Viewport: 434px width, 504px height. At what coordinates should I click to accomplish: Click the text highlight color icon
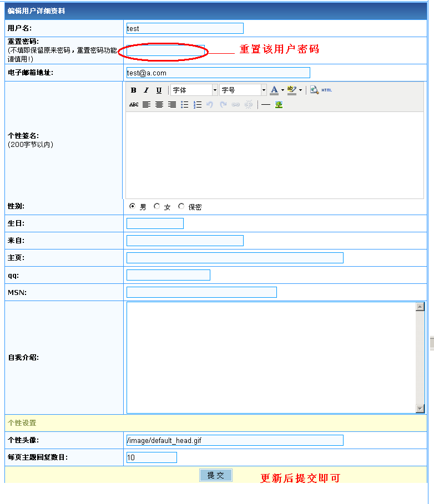[292, 90]
